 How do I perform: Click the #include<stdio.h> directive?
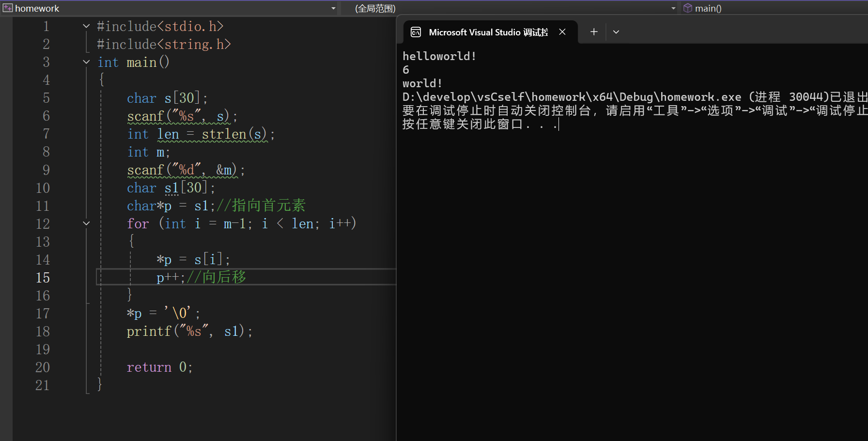[x=160, y=26]
